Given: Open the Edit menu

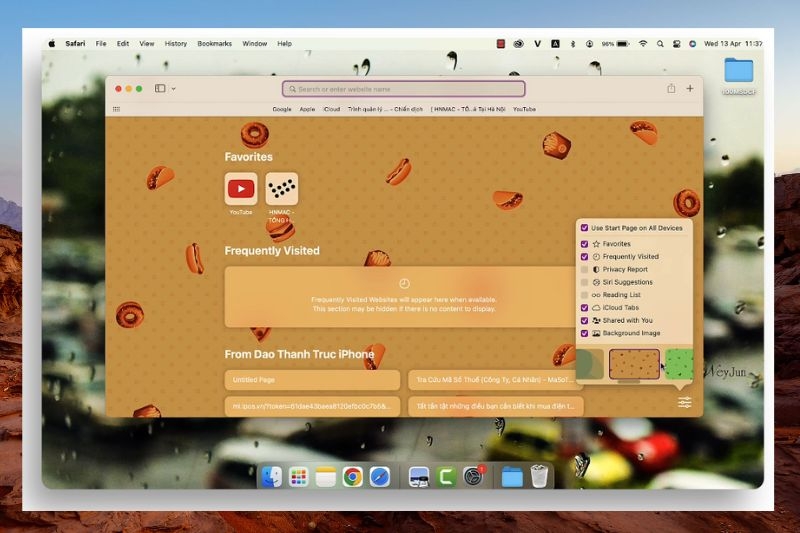Looking at the screenshot, I should click(x=123, y=44).
